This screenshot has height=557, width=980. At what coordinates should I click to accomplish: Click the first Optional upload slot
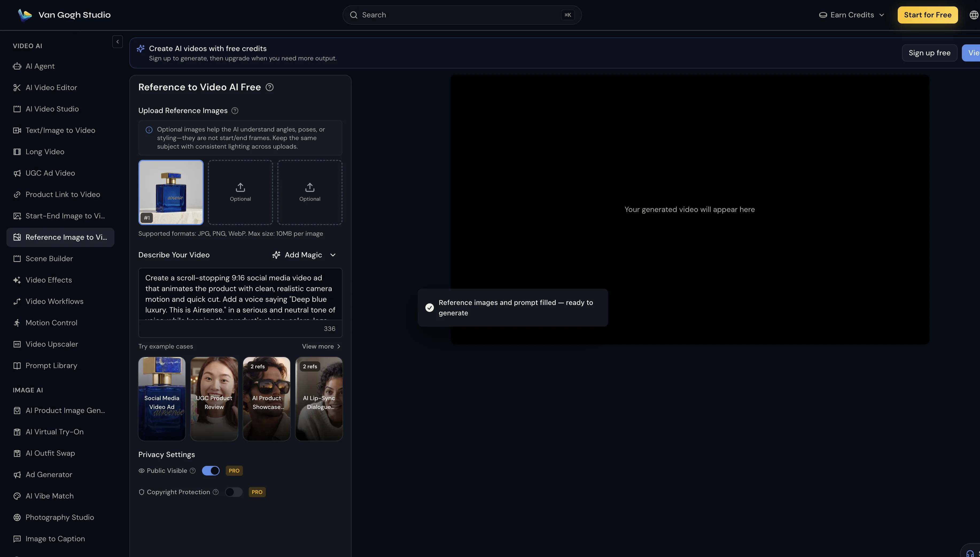pos(240,192)
